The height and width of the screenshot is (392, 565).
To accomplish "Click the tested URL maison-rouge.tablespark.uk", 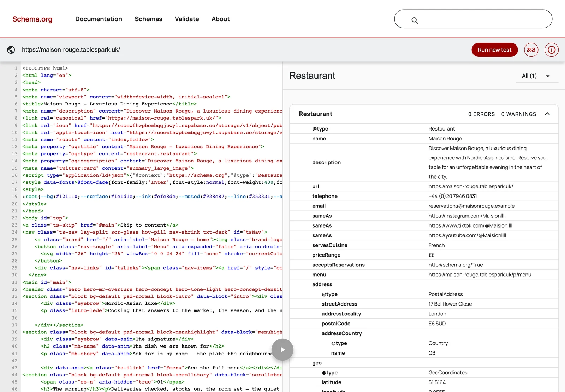I will tap(71, 50).
